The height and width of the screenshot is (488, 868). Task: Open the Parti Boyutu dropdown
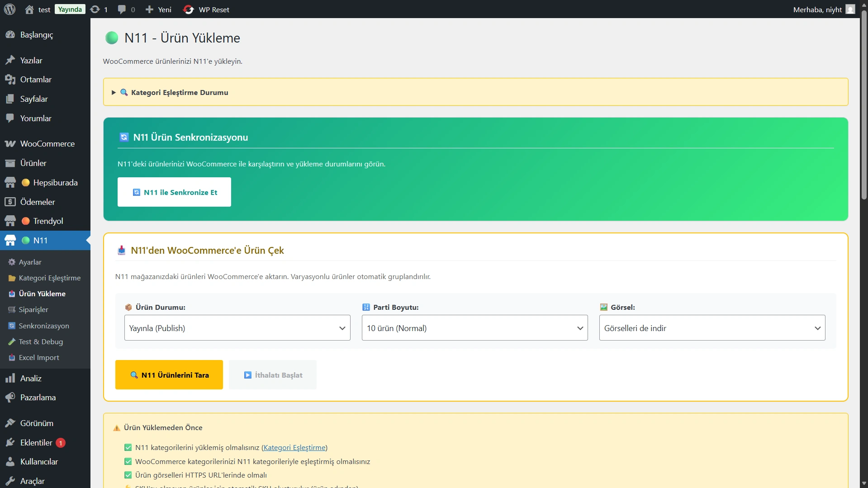[x=474, y=328]
